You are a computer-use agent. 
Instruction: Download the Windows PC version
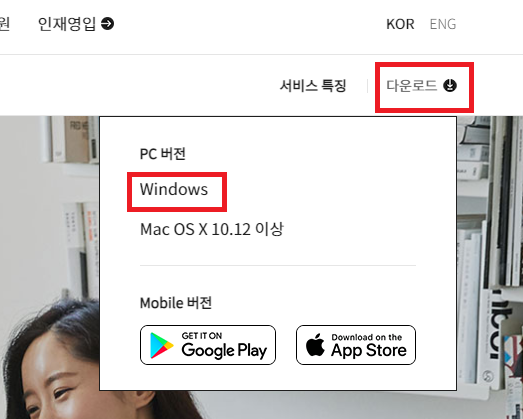point(174,189)
